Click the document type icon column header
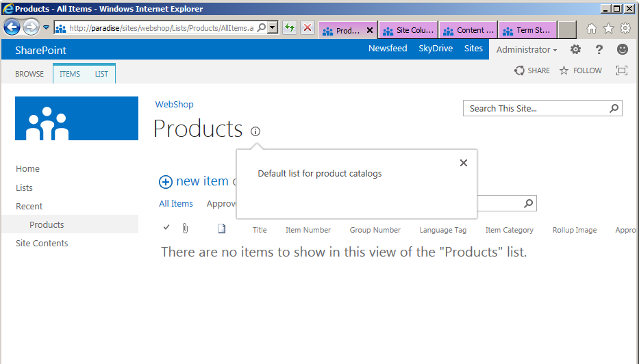The image size is (639, 364). [x=221, y=229]
